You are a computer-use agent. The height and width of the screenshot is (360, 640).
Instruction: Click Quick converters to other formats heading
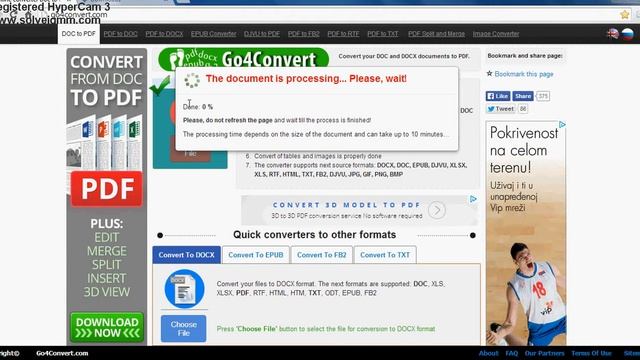coord(314,235)
